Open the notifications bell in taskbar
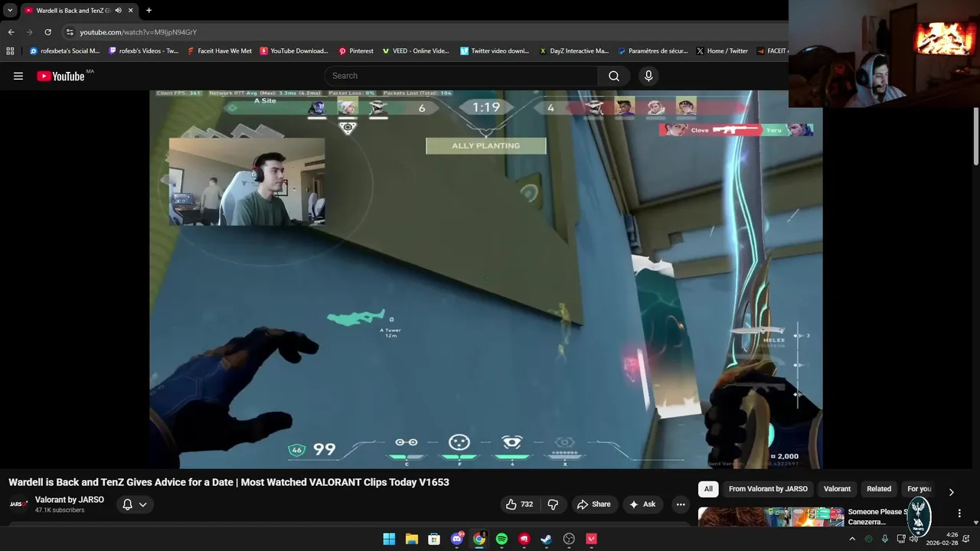This screenshot has height=551, width=980. pos(966,539)
